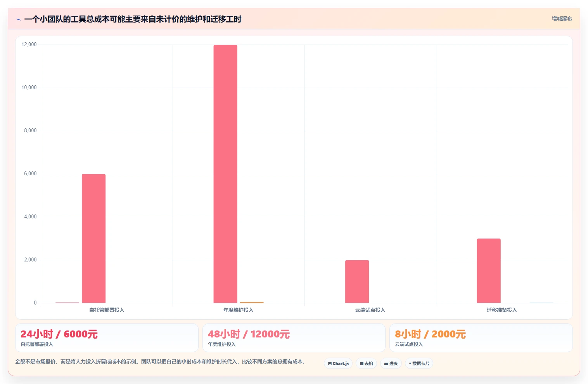Click the x-axis label 迁移准备投入
Image resolution: width=588 pixels, height=384 pixels.
502,310
